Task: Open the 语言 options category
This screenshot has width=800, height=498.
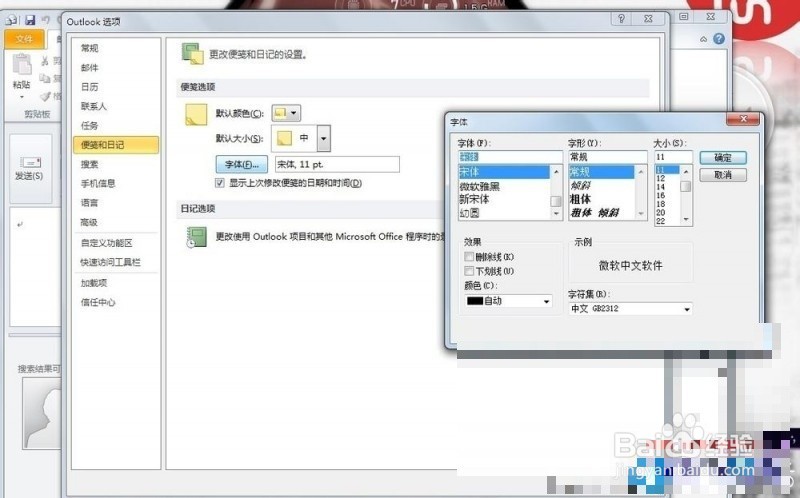Action: point(90,203)
